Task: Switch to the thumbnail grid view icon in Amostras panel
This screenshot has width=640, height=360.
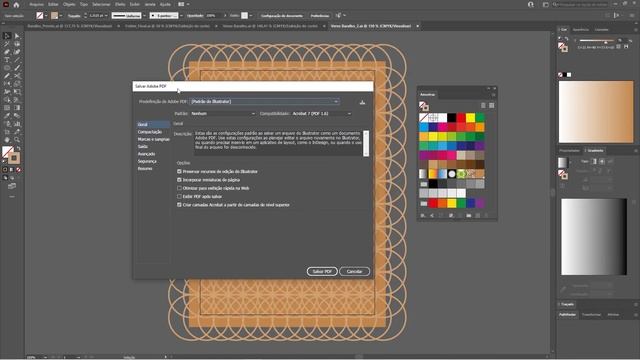Action: pyautogui.click(x=492, y=105)
